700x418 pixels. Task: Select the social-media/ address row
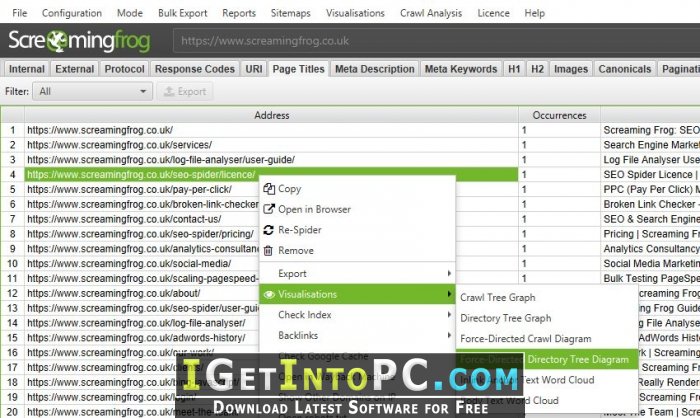tap(142, 263)
